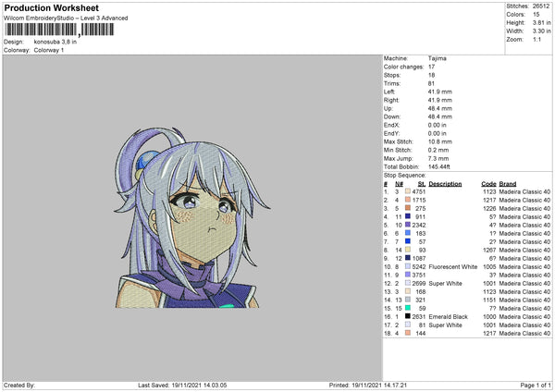Select the 'Emerald Black' description text

pos(448,316)
